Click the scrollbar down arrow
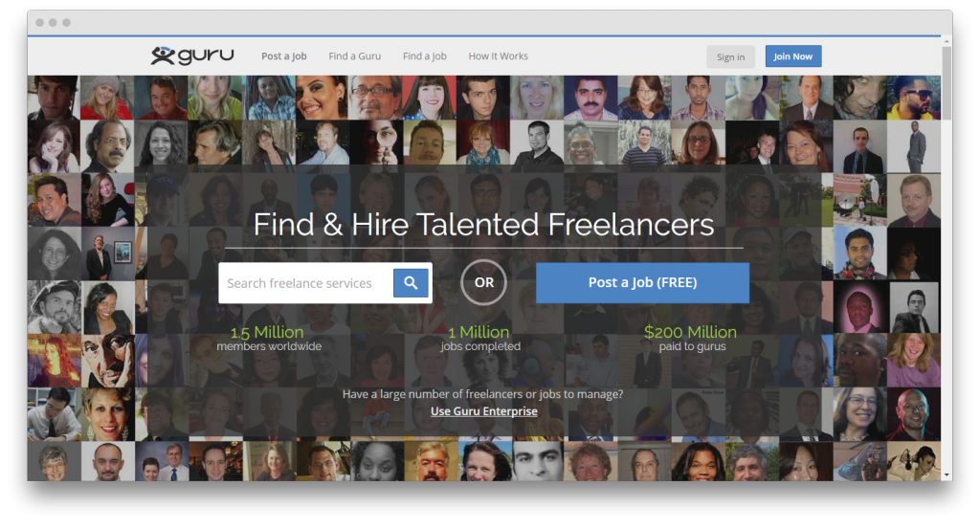The width and height of the screenshot is (980, 529). (947, 474)
